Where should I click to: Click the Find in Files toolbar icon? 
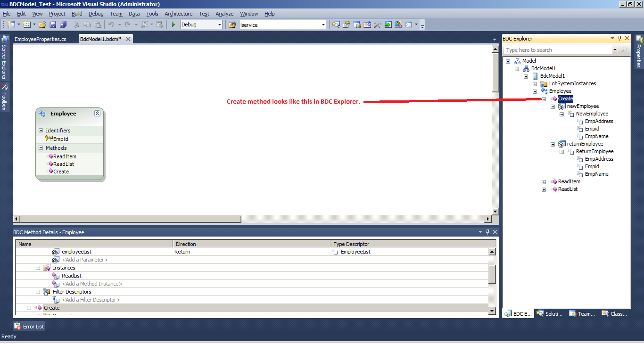[x=232, y=25]
